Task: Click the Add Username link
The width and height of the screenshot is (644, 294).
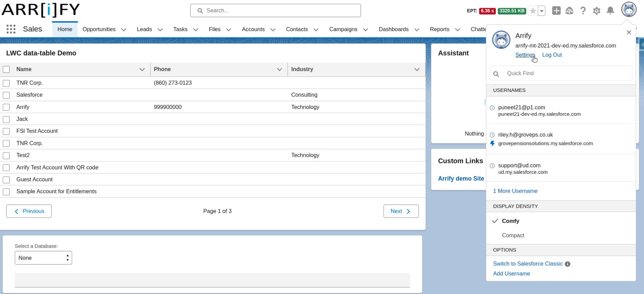Action: 512,274
